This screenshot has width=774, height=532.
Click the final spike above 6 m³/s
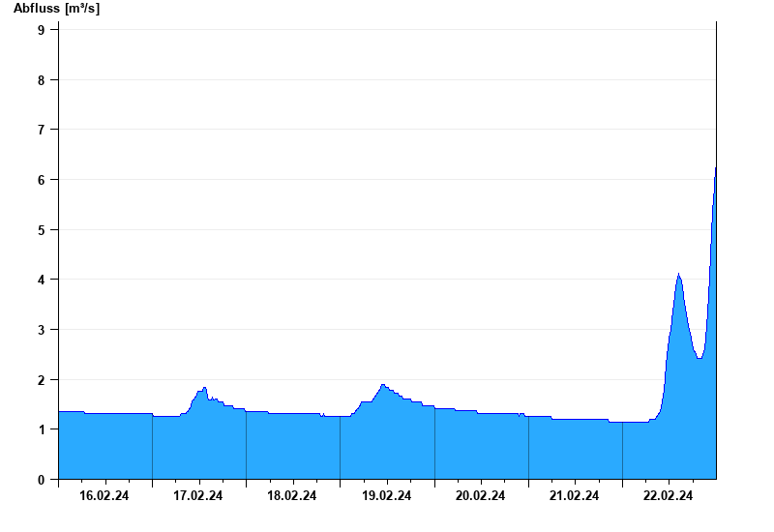pos(715,168)
